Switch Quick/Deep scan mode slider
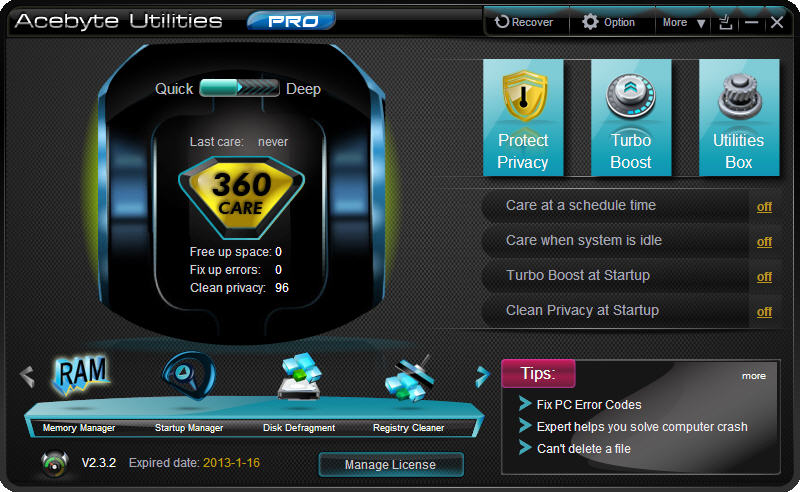The height and width of the screenshot is (492, 800). [x=239, y=88]
